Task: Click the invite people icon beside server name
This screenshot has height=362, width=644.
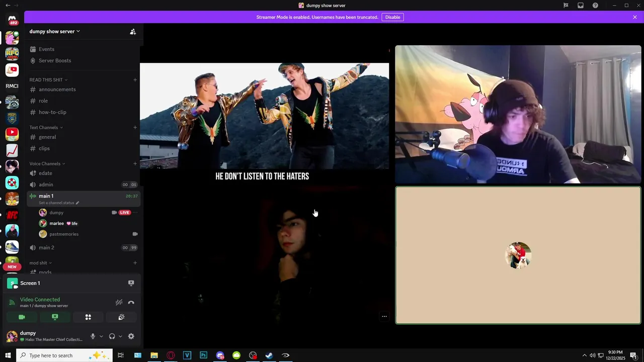Action: click(133, 31)
